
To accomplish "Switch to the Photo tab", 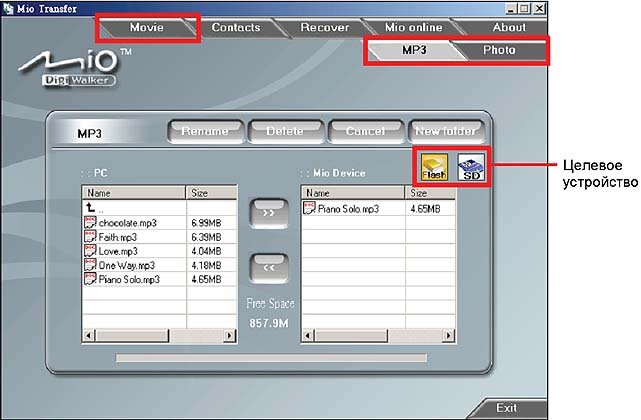I will point(499,50).
